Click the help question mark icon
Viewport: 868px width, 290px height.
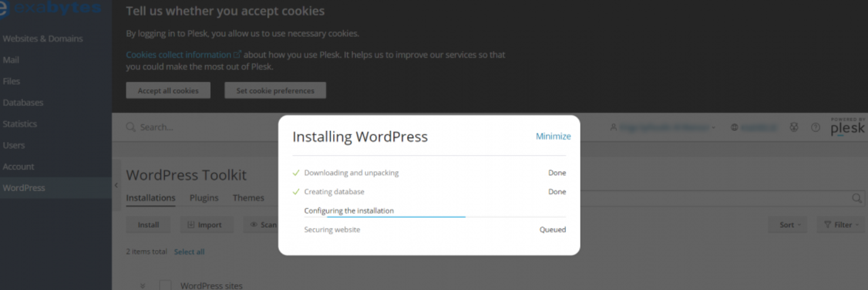click(x=815, y=127)
